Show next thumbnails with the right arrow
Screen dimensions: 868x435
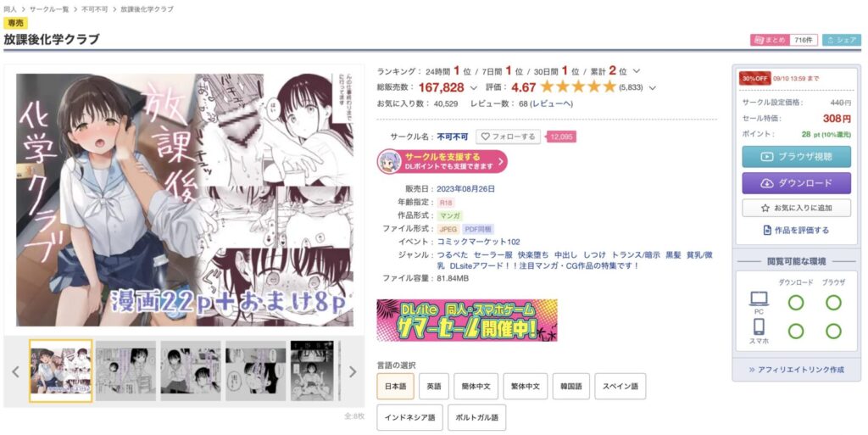353,372
